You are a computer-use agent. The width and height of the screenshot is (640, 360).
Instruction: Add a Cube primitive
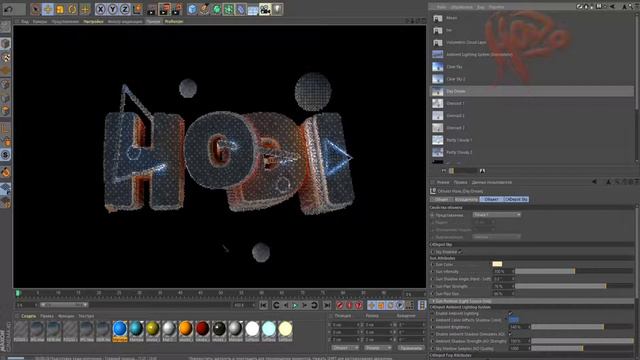coord(192,9)
